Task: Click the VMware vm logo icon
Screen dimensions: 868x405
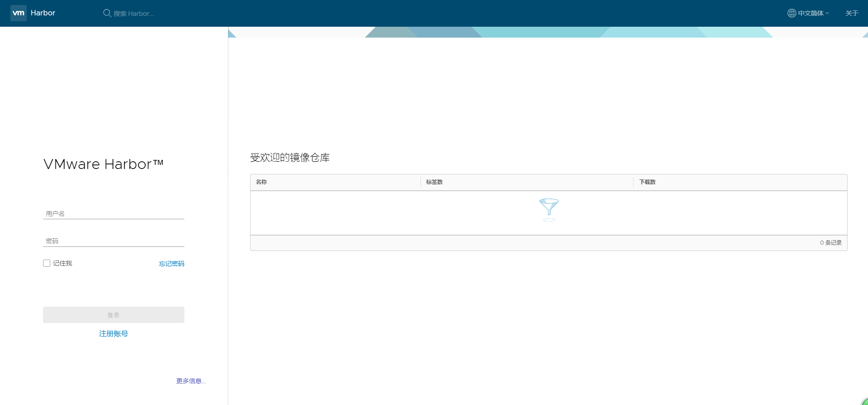Action: click(19, 13)
